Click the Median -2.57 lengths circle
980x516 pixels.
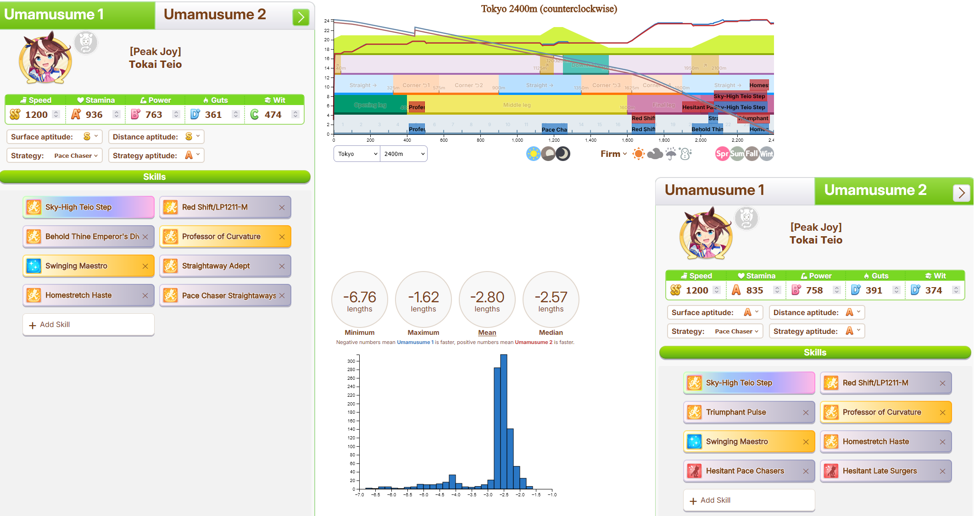pyautogui.click(x=551, y=300)
